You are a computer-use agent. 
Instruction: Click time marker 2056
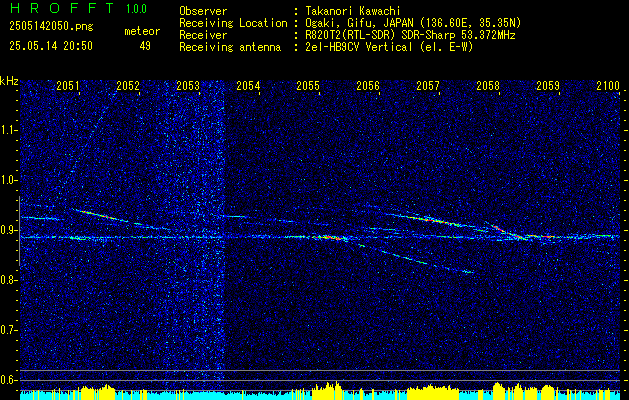368,86
